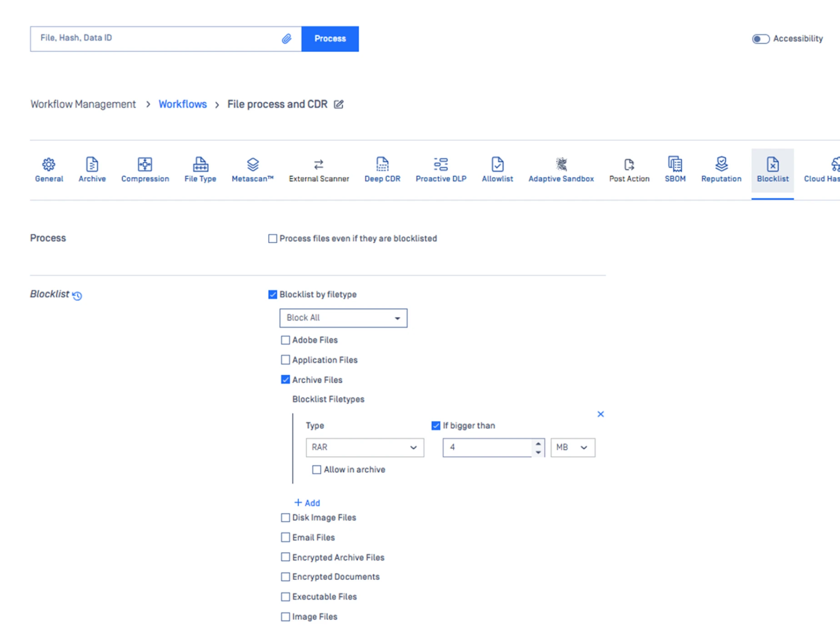Switch to the File Type tab
Viewport: 840px width, 630px height.
200,170
